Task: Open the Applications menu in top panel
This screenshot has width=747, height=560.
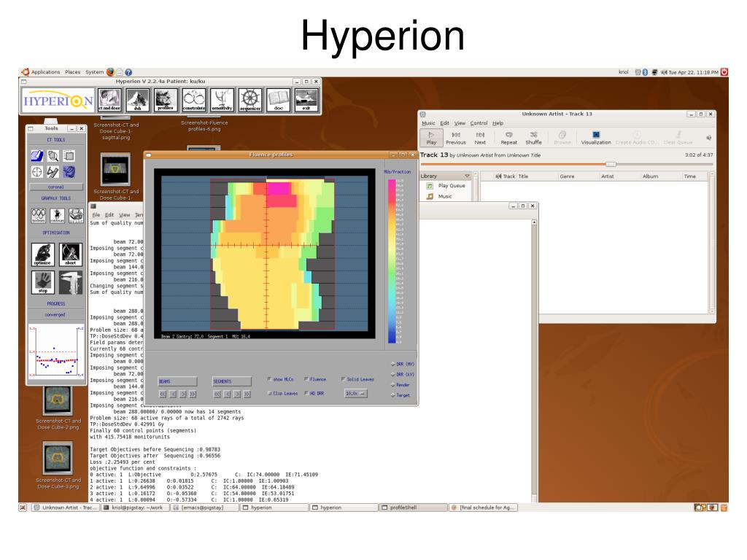Action: coord(46,72)
